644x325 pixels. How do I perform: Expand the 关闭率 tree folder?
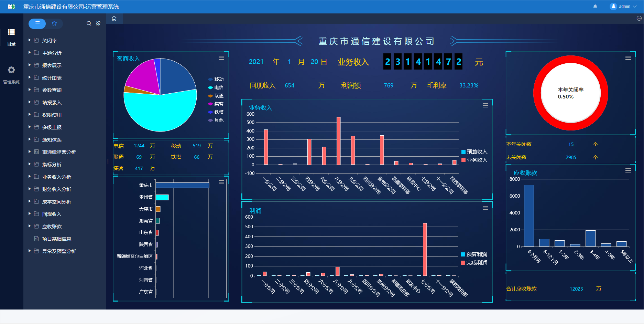(x=30, y=40)
